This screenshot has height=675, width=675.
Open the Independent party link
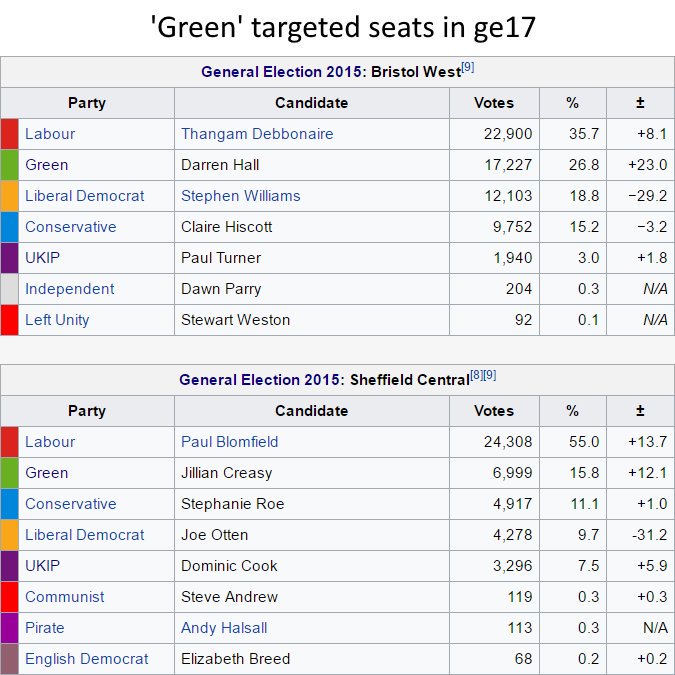tap(69, 289)
